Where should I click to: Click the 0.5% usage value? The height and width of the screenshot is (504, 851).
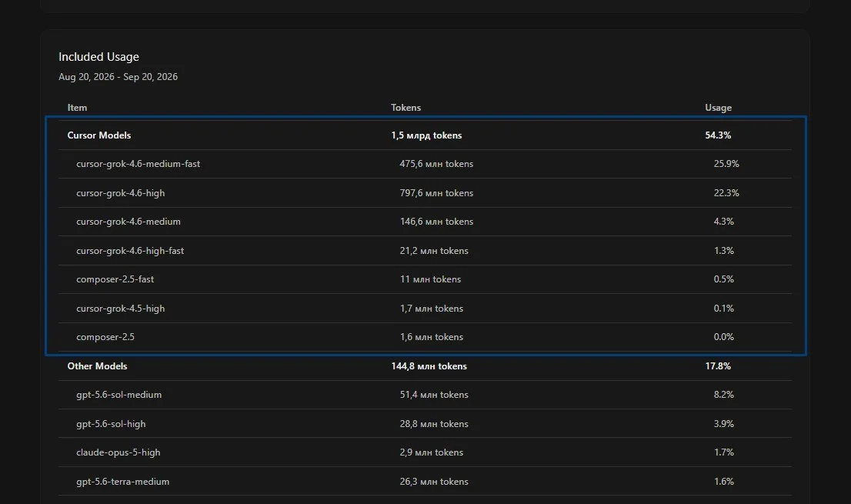(x=723, y=279)
